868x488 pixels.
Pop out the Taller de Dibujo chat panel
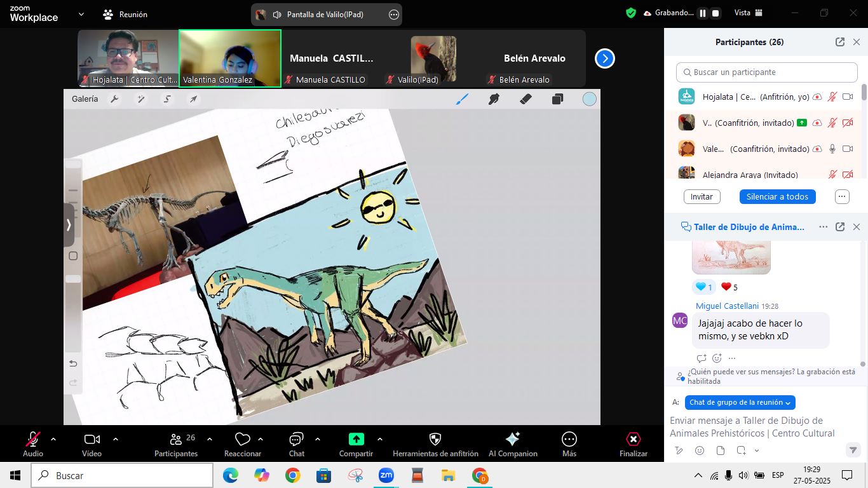pos(840,227)
